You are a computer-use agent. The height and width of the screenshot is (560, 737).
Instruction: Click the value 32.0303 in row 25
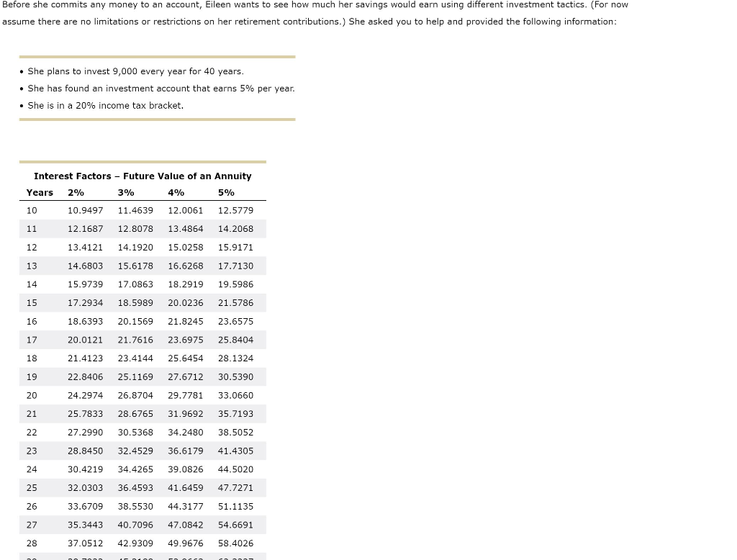pyautogui.click(x=85, y=488)
